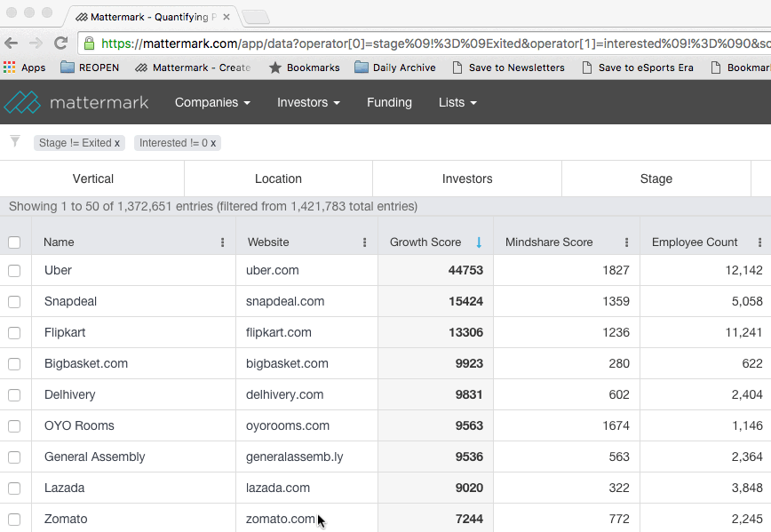771x532 pixels.
Task: Sort by Website column header
Action: [x=268, y=242]
